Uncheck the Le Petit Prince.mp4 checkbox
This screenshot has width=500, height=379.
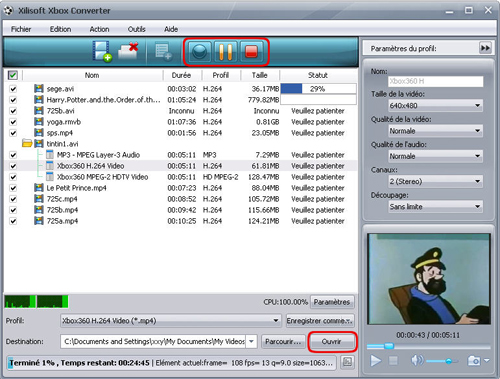pos(13,188)
